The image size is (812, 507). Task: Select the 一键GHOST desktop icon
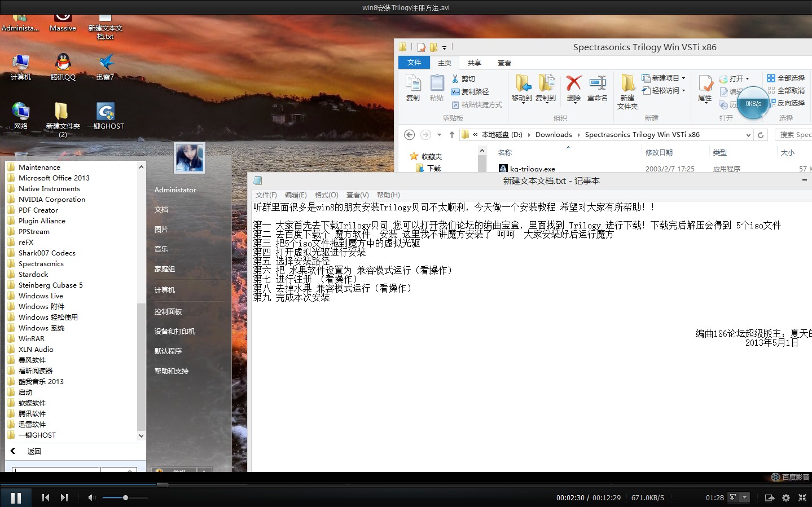click(106, 116)
